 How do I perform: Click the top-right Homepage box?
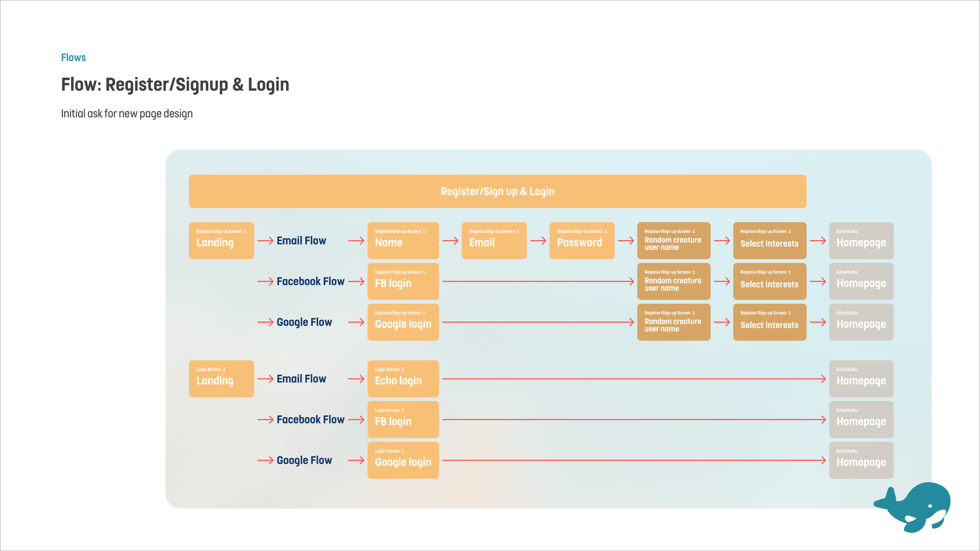pyautogui.click(x=861, y=241)
